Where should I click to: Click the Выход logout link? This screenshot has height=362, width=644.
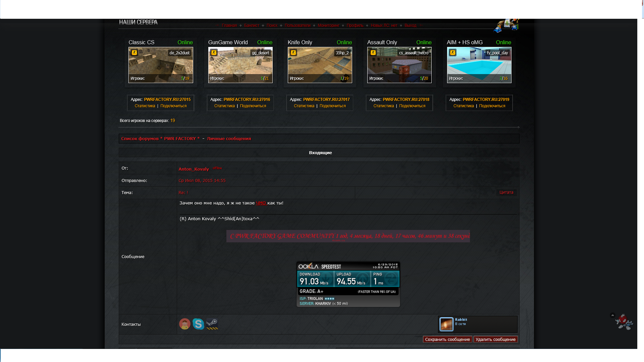point(410,25)
